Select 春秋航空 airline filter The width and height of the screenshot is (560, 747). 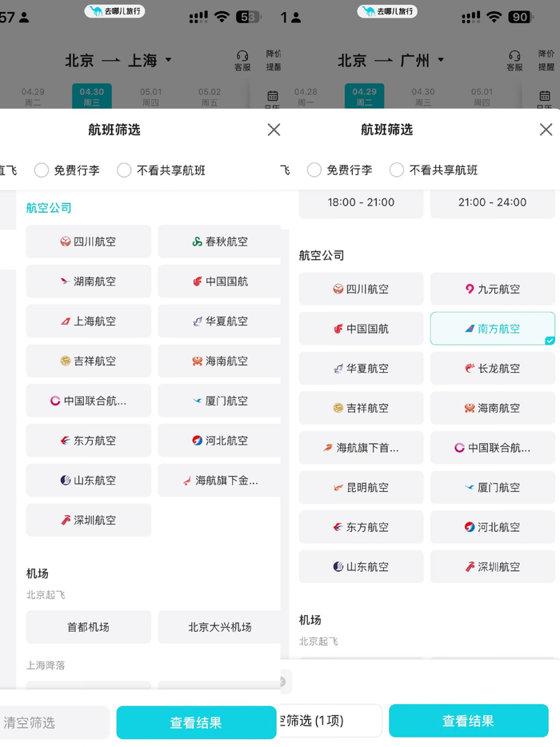pos(219,242)
